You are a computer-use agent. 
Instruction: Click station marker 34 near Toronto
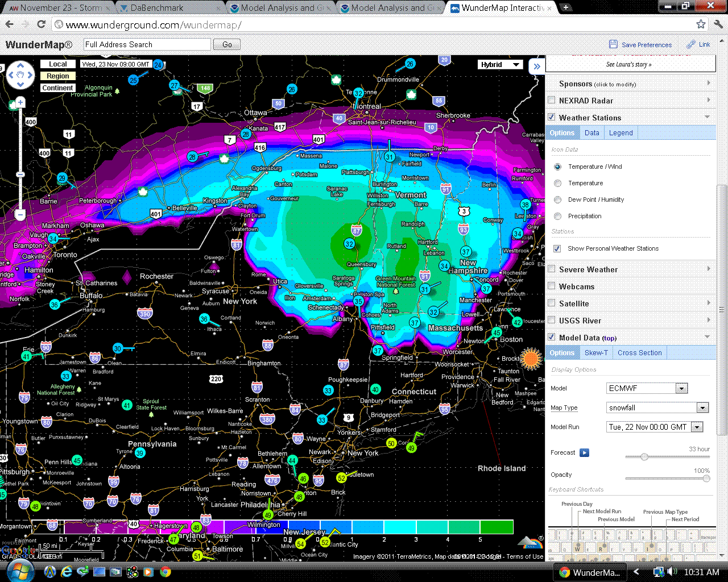(x=53, y=239)
